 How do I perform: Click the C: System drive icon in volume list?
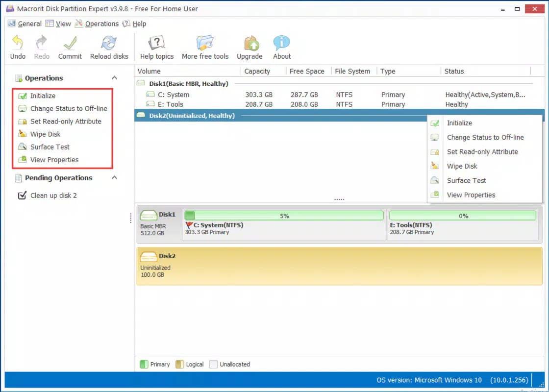150,94
